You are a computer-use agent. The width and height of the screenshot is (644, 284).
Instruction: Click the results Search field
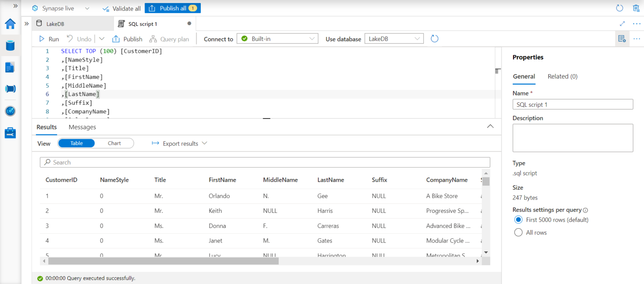point(265,163)
